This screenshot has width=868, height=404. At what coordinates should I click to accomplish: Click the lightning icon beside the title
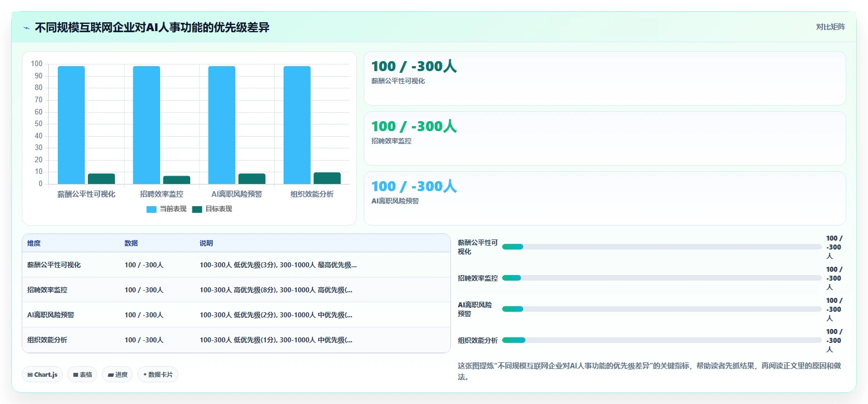(26, 28)
